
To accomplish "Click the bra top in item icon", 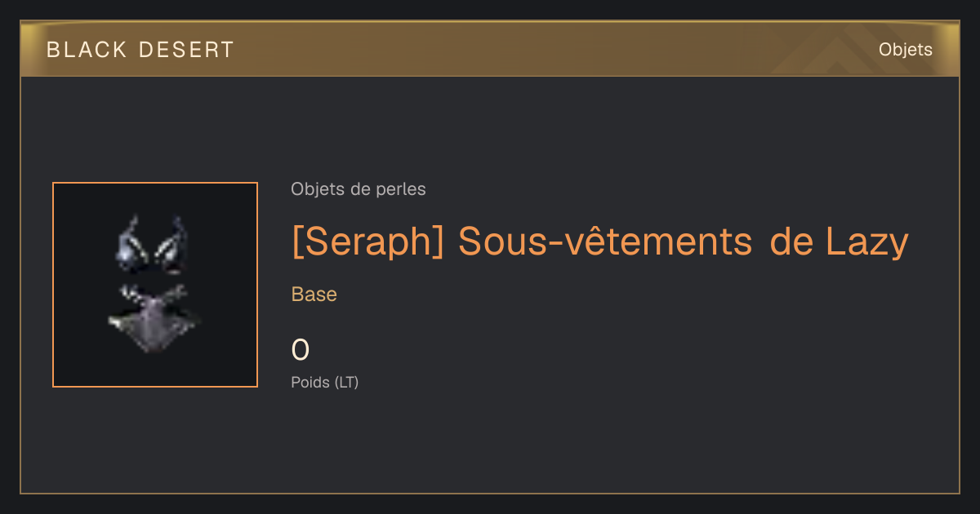I will (153, 245).
